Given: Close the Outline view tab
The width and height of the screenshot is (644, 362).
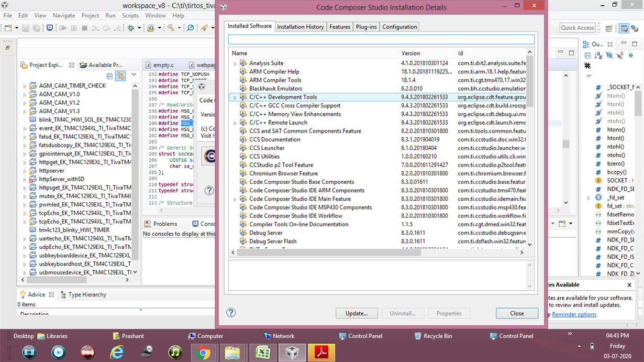Looking at the screenshot, I should pyautogui.click(x=610, y=44).
